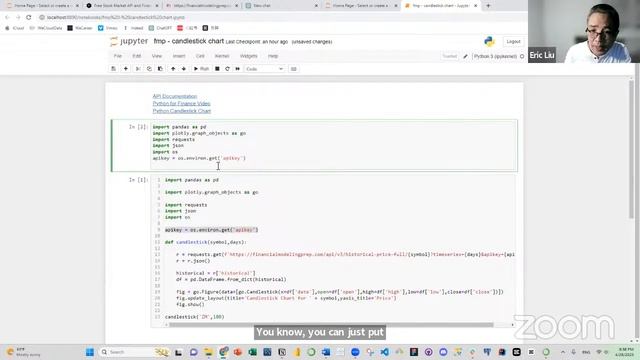640x360 pixels.
Task: Click the page vertical scrollbar
Action: (x=632, y=149)
